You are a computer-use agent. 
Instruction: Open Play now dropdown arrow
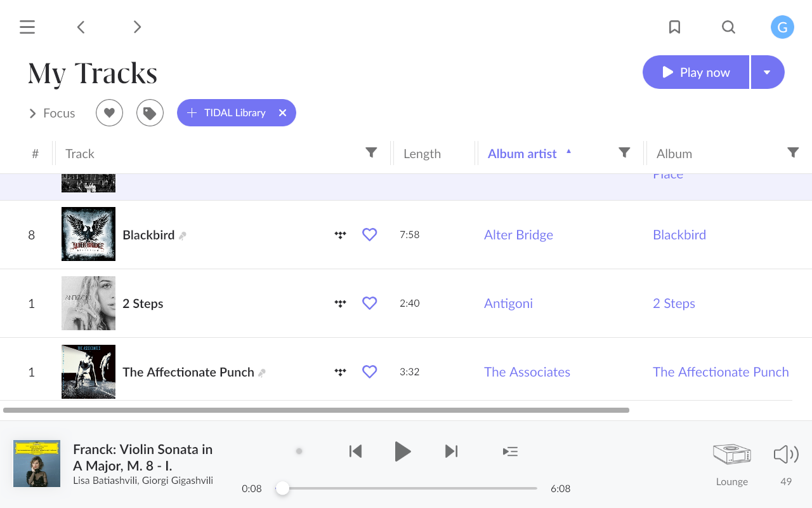click(767, 72)
